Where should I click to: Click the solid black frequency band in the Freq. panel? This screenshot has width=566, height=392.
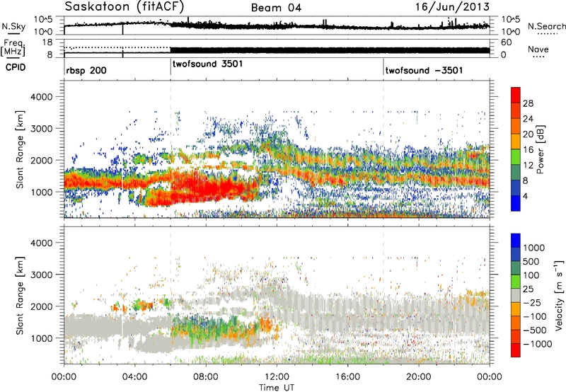click(x=330, y=50)
